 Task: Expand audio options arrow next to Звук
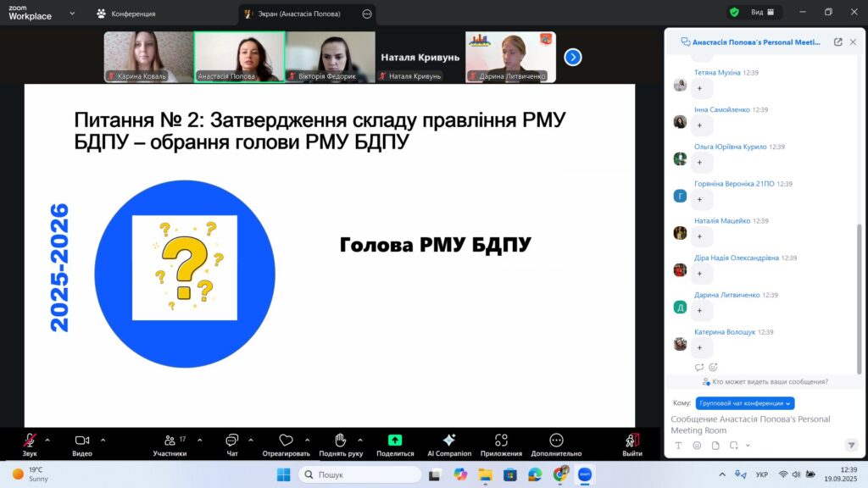coord(47,440)
